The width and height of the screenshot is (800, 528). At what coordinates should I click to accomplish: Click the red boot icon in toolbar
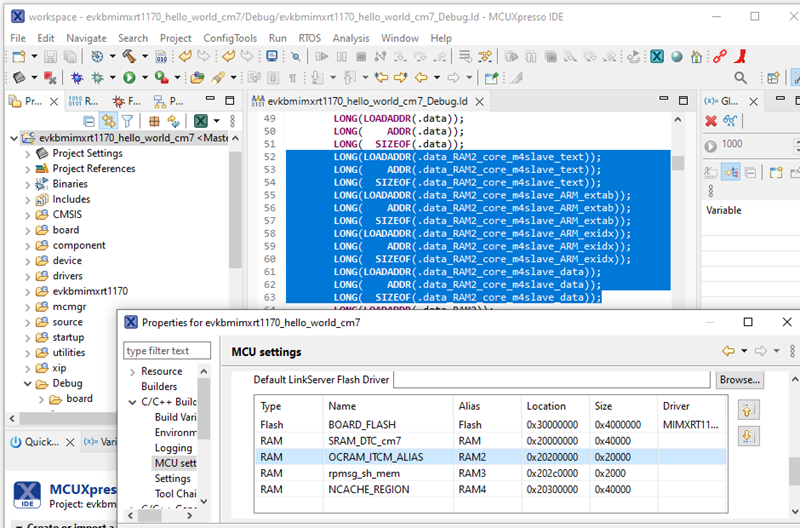(x=740, y=57)
